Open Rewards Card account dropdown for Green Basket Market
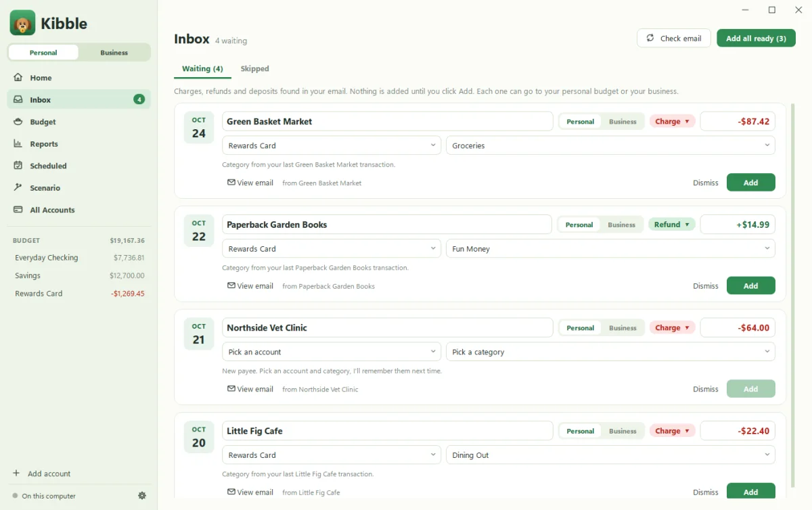The width and height of the screenshot is (812, 510). [332, 145]
